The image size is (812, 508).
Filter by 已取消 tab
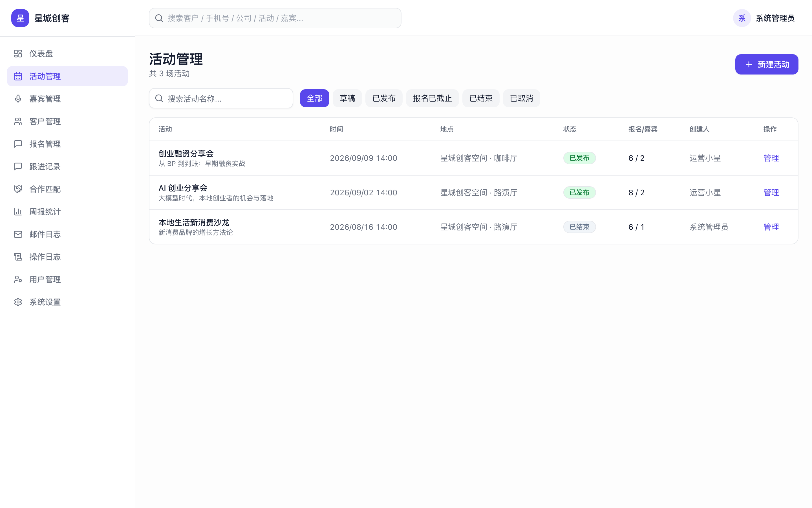[x=521, y=98]
